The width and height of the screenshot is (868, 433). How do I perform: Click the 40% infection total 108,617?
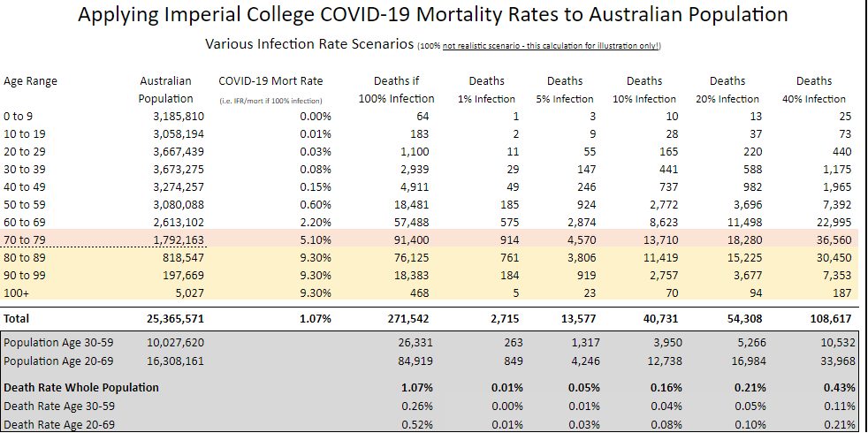827,319
